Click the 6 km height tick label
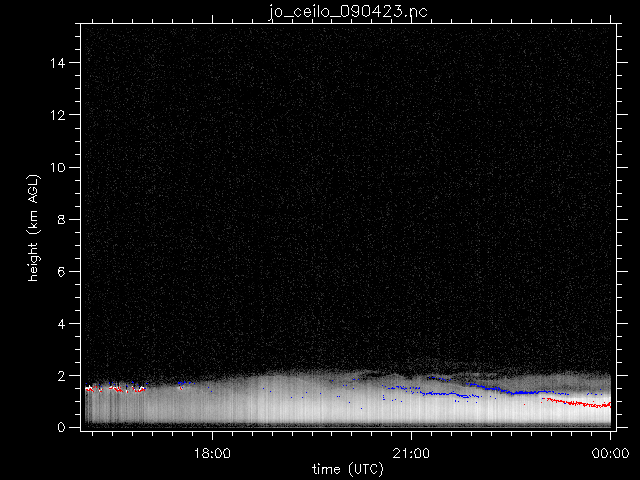The width and height of the screenshot is (640, 480). click(64, 271)
